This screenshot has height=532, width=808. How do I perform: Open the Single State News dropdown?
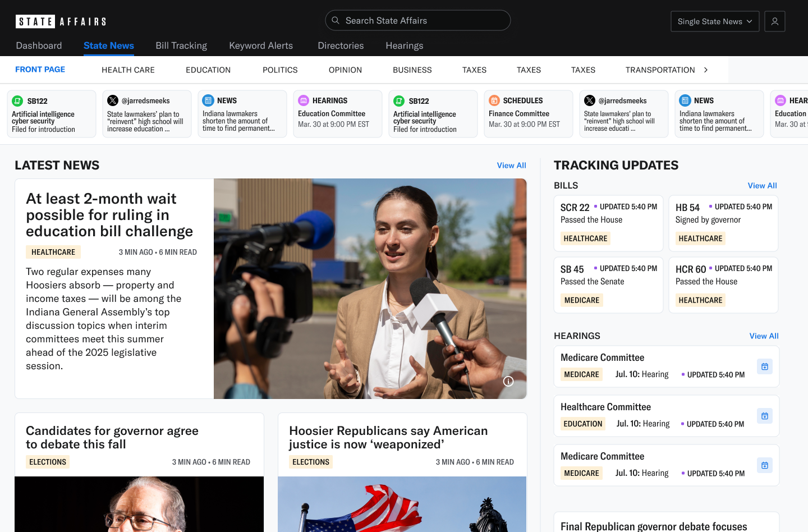tap(715, 21)
